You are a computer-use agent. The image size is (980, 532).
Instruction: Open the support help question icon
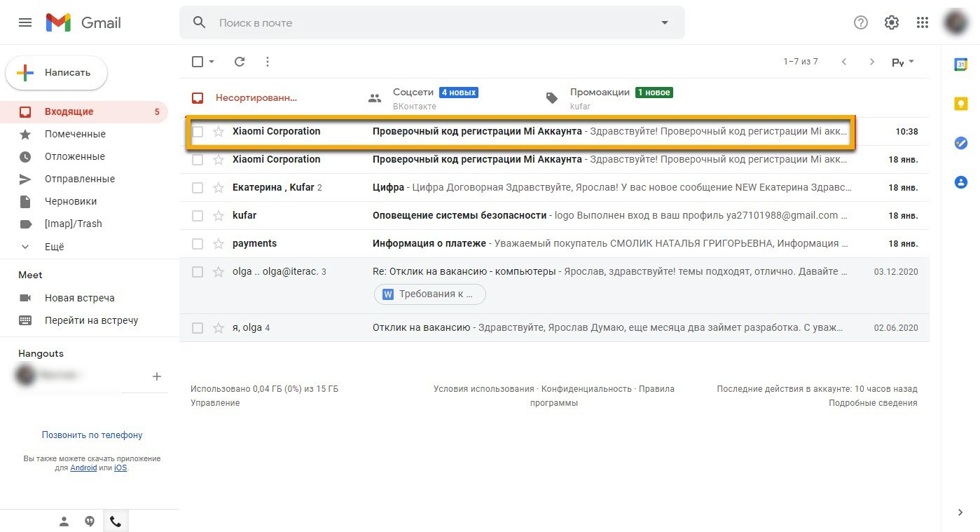click(x=860, y=22)
